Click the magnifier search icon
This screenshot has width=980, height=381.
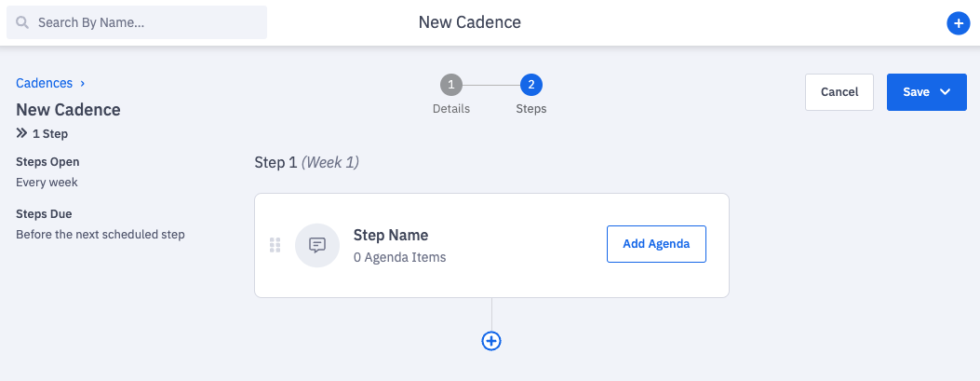click(x=22, y=23)
